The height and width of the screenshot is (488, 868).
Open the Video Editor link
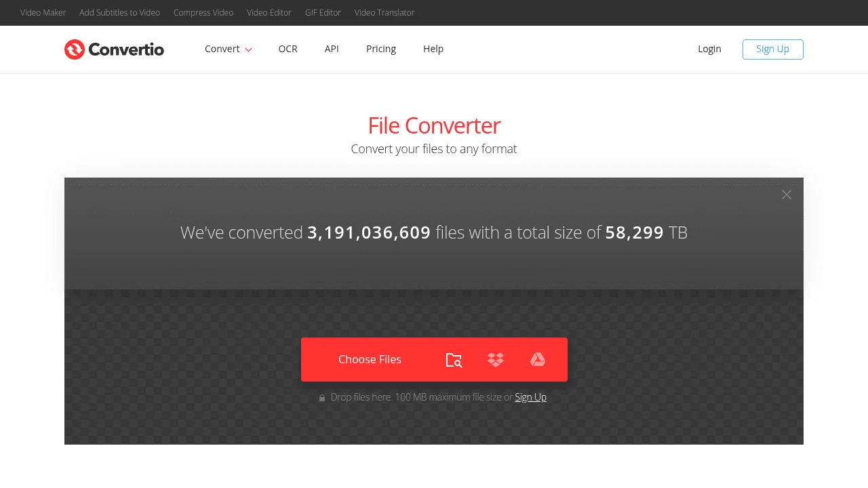(269, 13)
